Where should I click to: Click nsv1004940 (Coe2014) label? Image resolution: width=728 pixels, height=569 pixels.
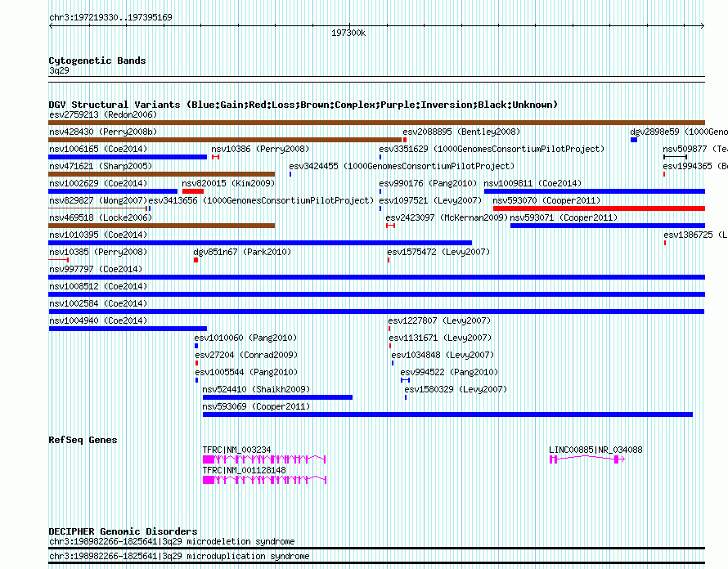(x=98, y=320)
